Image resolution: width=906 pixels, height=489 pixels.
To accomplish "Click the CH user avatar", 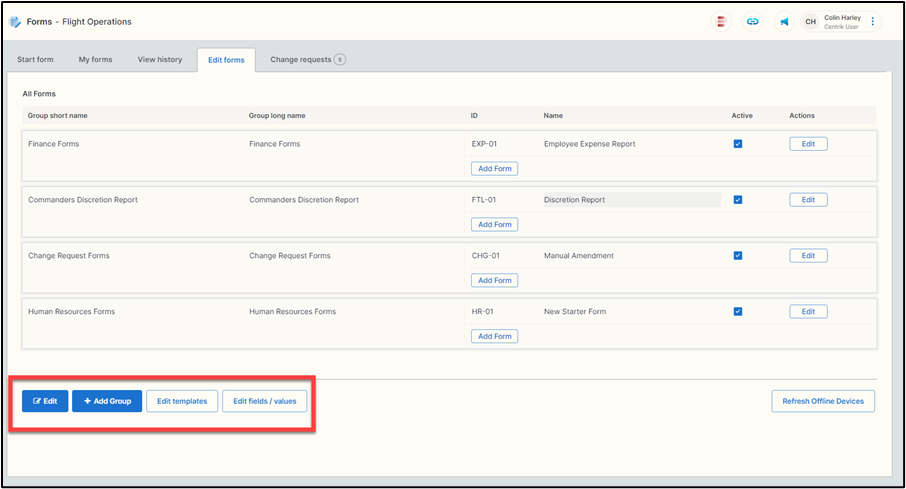I will point(811,21).
